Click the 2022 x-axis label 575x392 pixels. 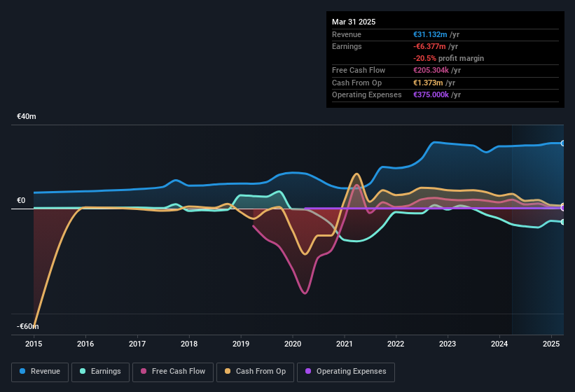coord(396,344)
